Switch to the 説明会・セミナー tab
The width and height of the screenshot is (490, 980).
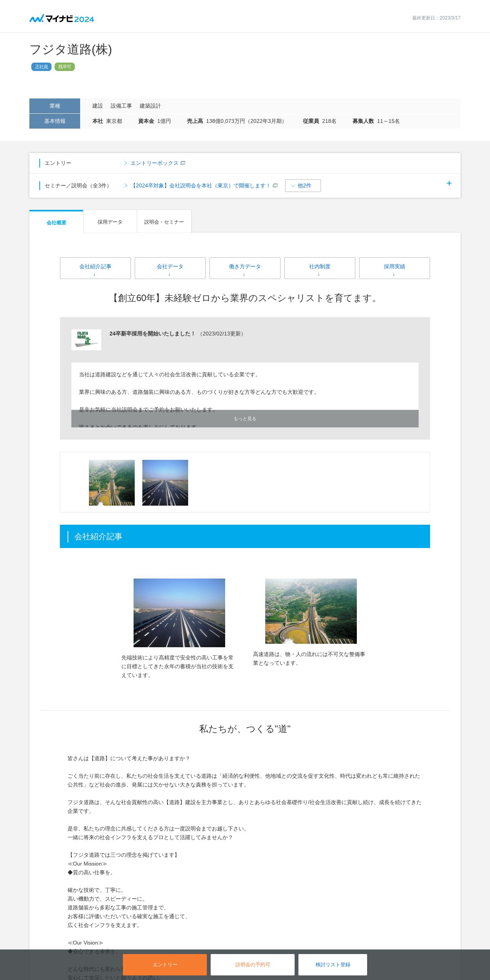164,222
